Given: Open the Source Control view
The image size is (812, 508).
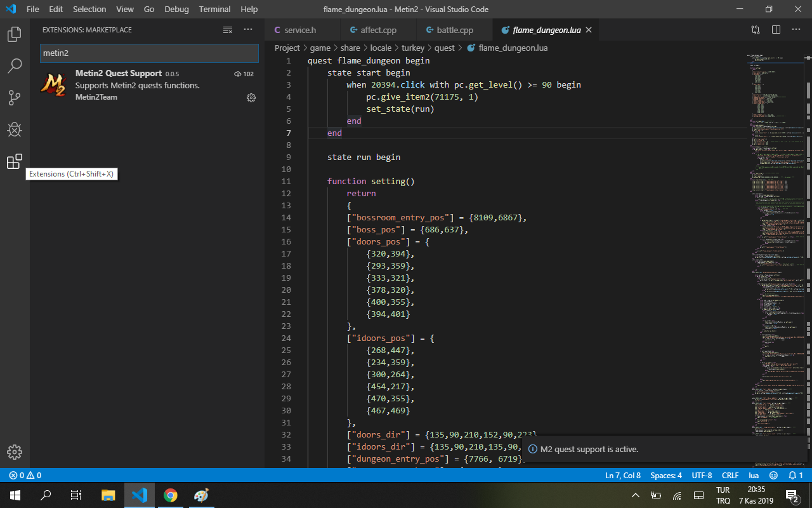Looking at the screenshot, I should [14, 98].
